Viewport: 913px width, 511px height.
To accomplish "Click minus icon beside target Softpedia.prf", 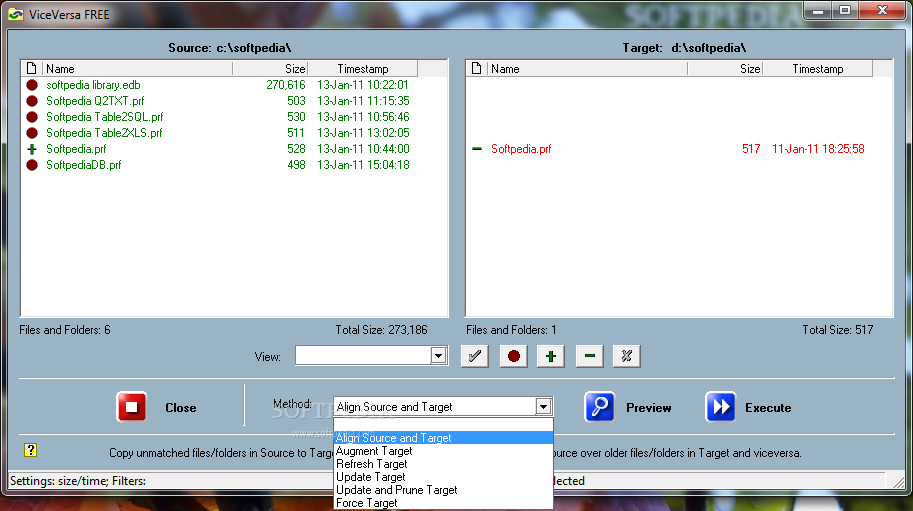I will click(x=477, y=149).
